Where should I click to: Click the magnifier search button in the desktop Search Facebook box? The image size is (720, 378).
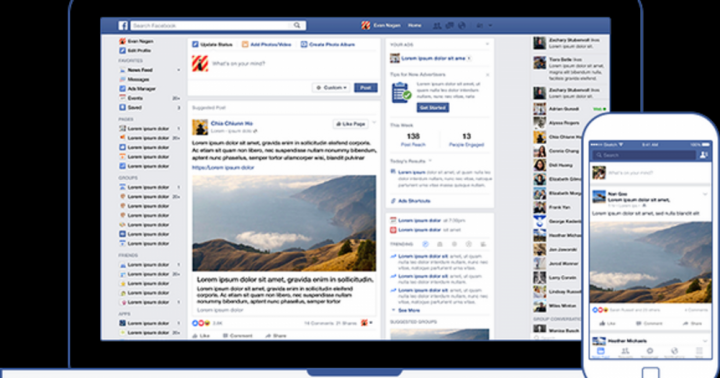[x=297, y=25]
